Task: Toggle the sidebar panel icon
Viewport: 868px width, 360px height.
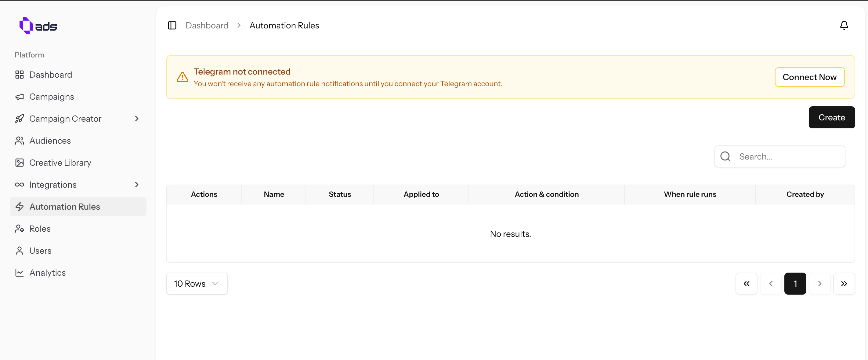Action: coord(172,25)
